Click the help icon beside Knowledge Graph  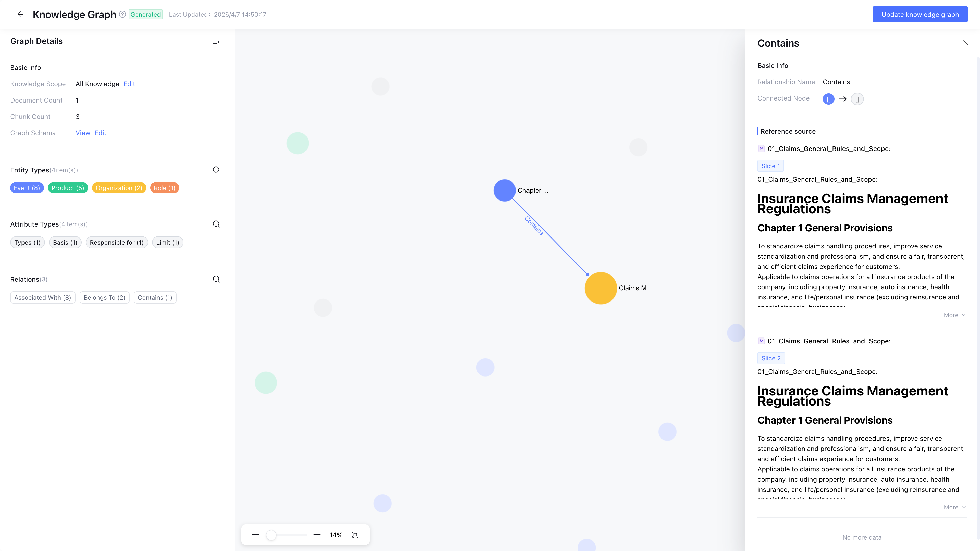point(122,15)
